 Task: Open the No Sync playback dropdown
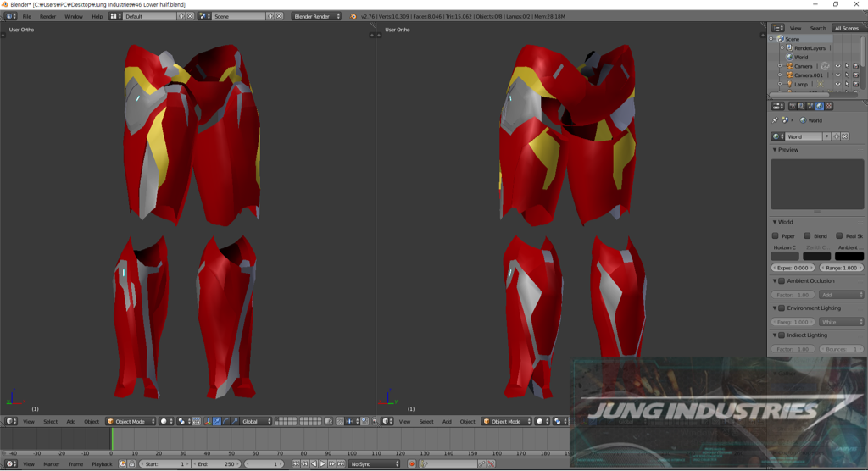[x=374, y=464]
